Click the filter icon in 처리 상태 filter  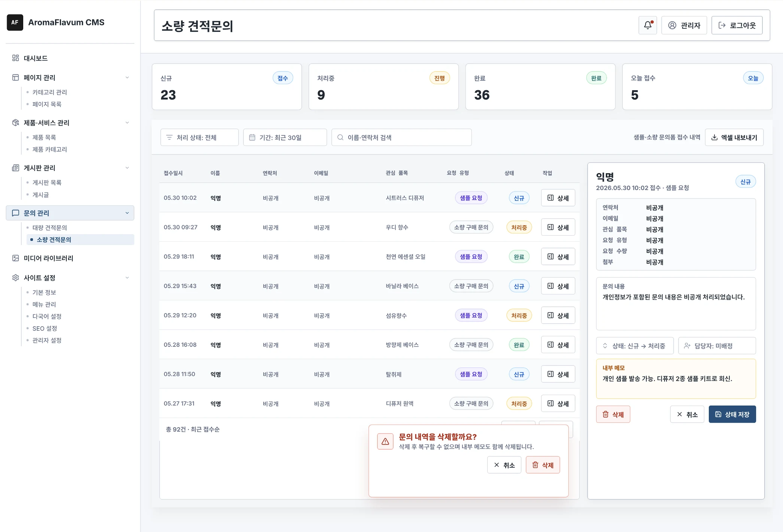pos(169,137)
